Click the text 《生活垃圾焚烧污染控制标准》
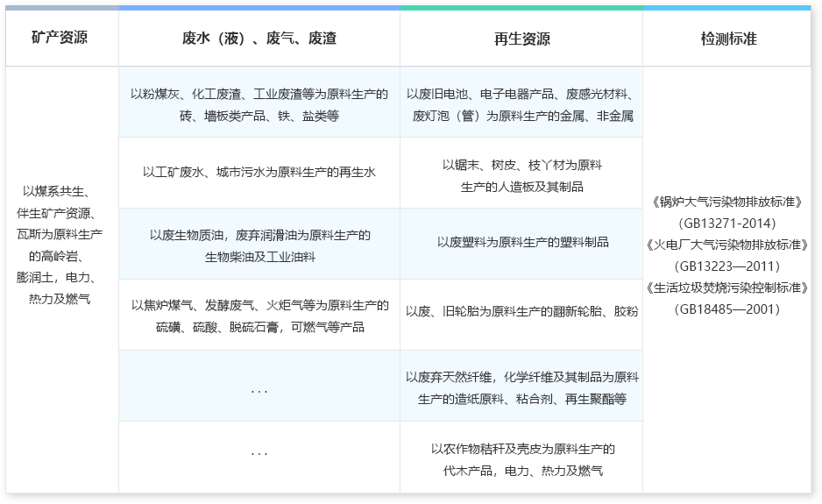822x504 pixels. coord(727,287)
